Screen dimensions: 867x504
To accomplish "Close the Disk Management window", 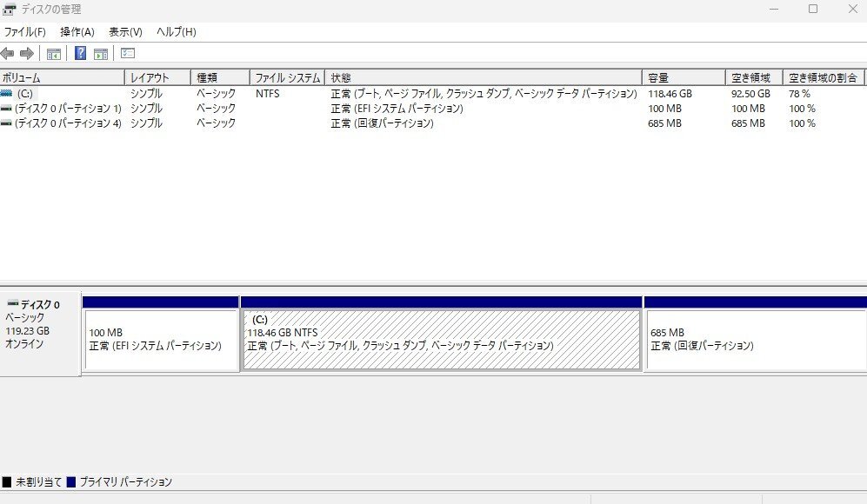I will [852, 9].
